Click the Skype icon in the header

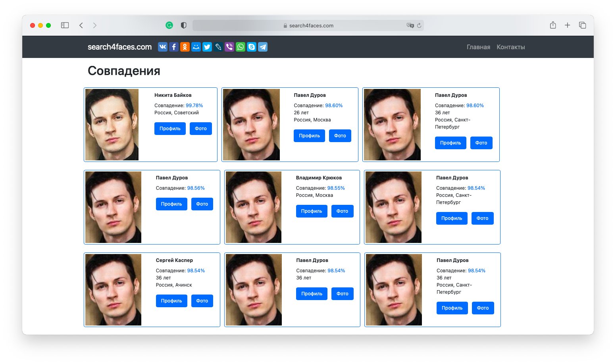[x=251, y=47]
